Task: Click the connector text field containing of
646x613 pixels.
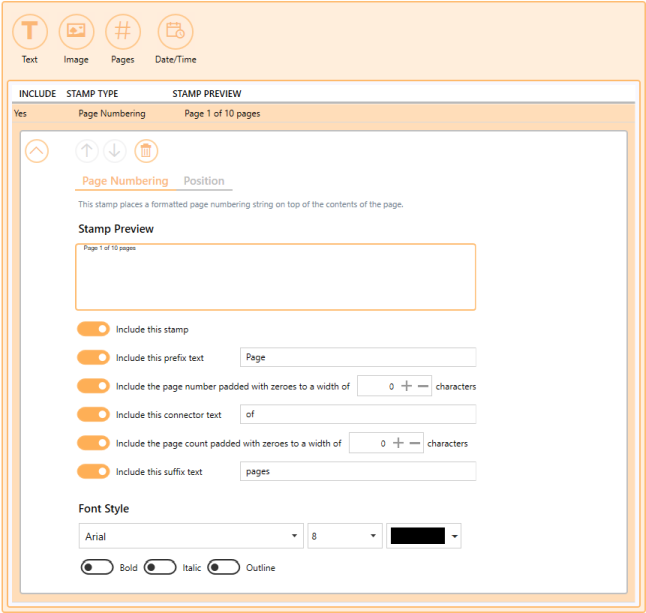Action: [x=358, y=414]
